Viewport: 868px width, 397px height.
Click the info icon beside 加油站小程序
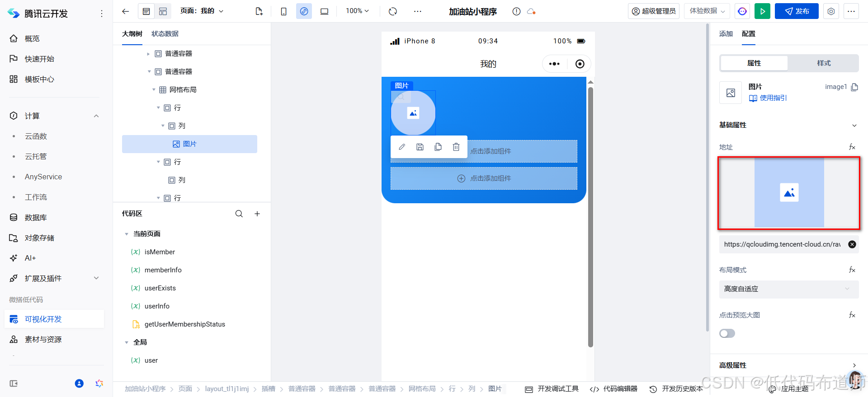click(516, 11)
